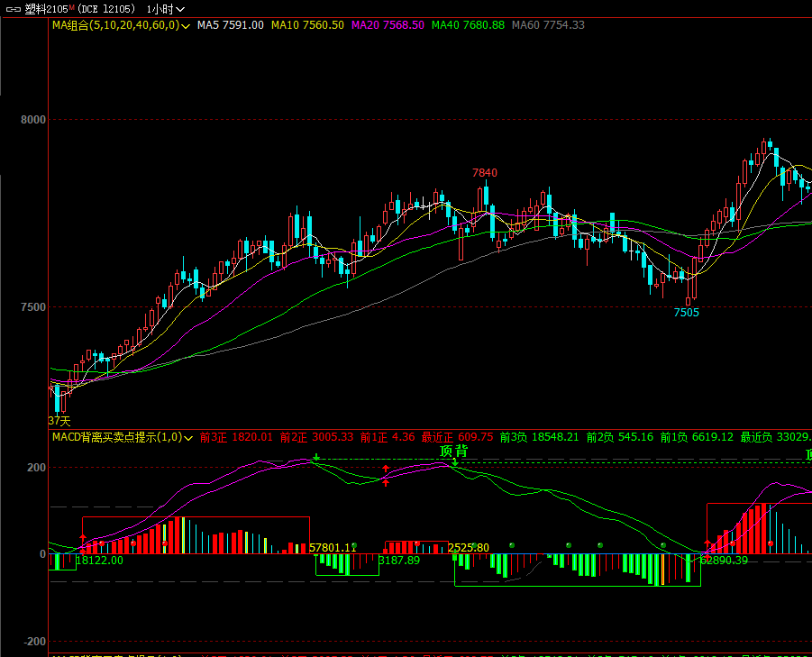
Task: Select the MA40 7680.88 legend value
Action: pyautogui.click(x=468, y=25)
